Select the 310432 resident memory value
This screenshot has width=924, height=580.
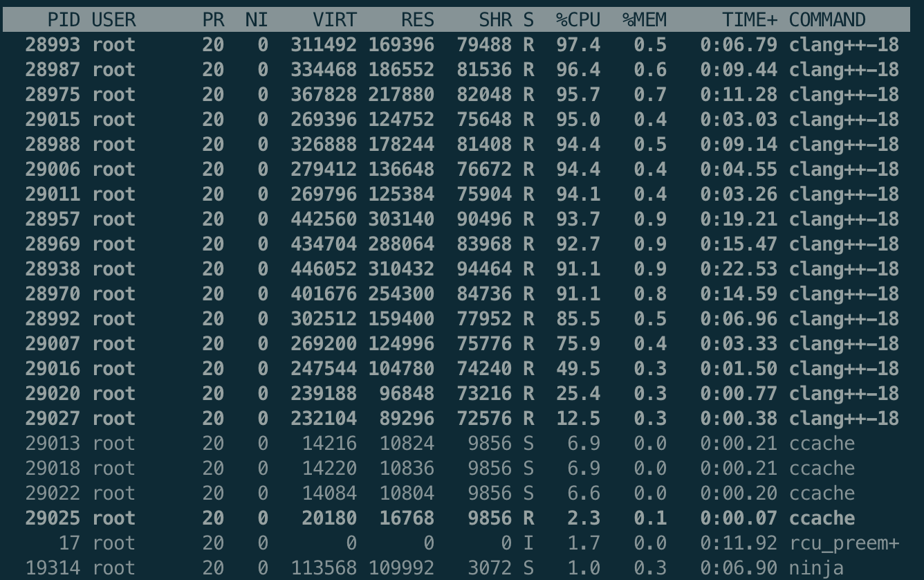point(401,269)
